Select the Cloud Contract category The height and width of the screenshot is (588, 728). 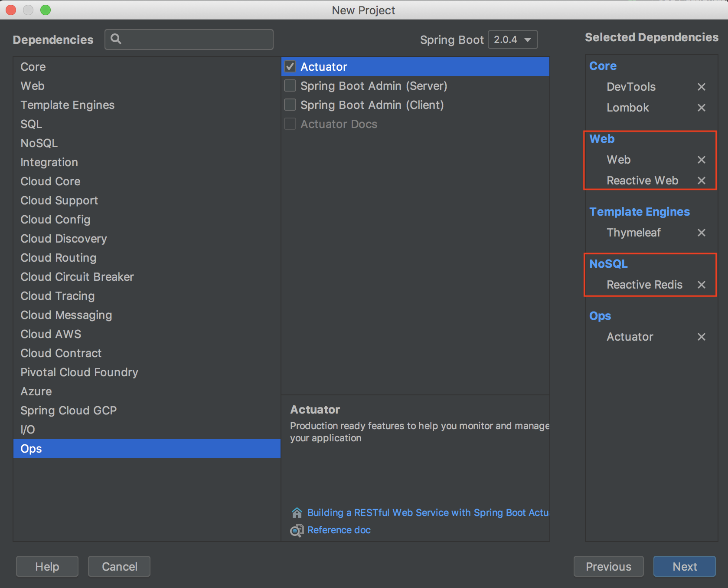[x=147, y=353]
